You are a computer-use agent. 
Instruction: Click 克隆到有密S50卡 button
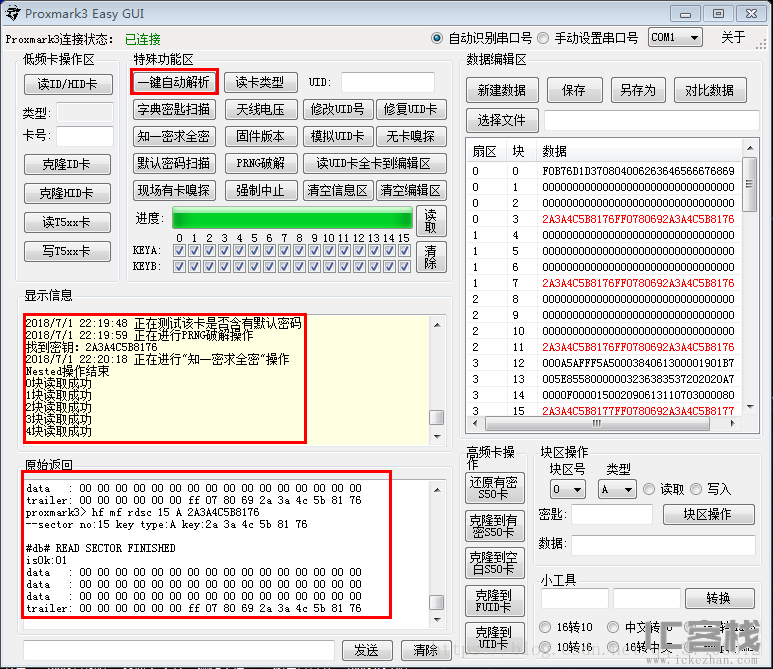click(x=494, y=526)
